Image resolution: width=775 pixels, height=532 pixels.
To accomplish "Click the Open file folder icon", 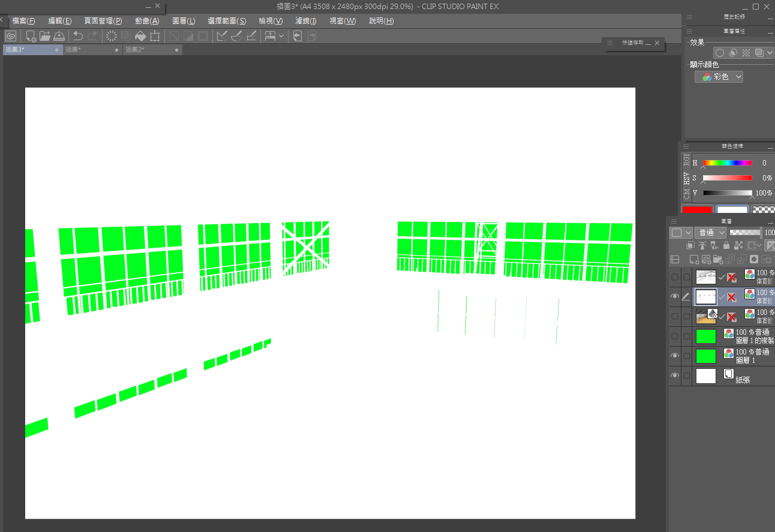I will (45, 36).
